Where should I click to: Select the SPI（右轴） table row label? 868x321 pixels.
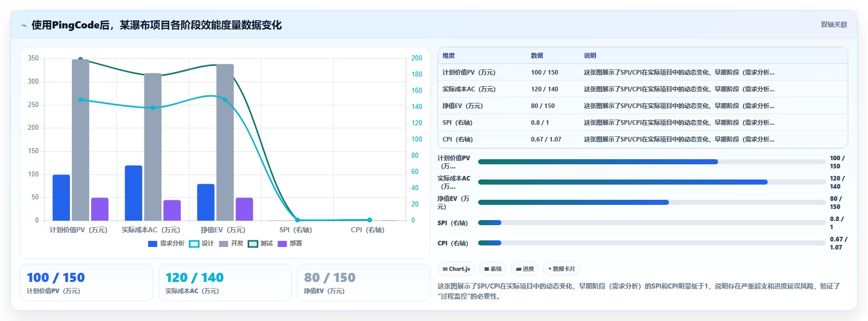coord(457,123)
